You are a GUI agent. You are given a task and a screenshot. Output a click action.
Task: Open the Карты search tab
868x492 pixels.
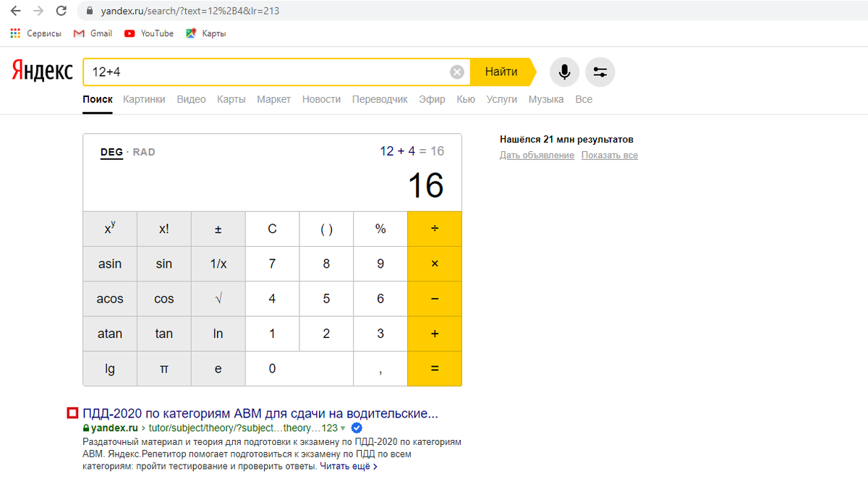[231, 99]
